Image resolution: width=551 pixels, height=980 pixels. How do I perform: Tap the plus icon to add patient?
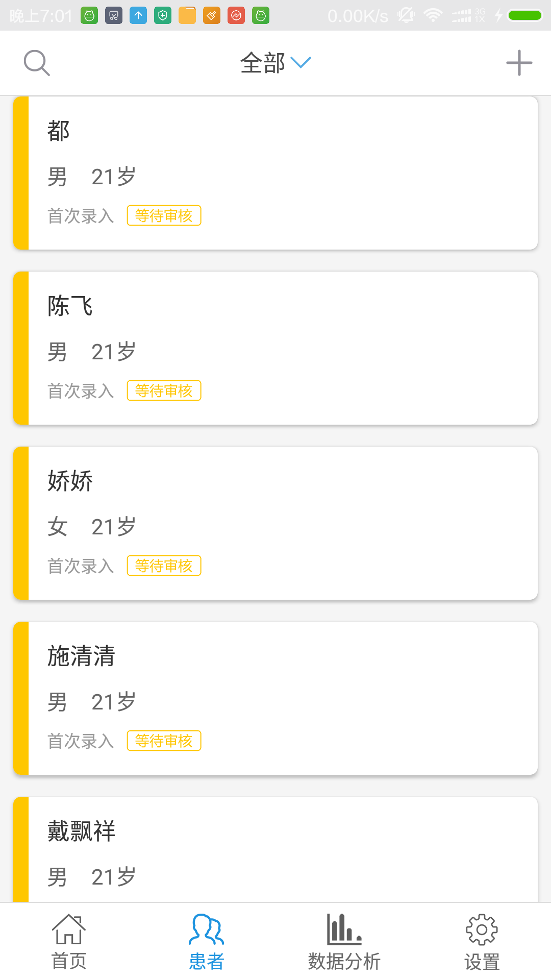coord(519,63)
